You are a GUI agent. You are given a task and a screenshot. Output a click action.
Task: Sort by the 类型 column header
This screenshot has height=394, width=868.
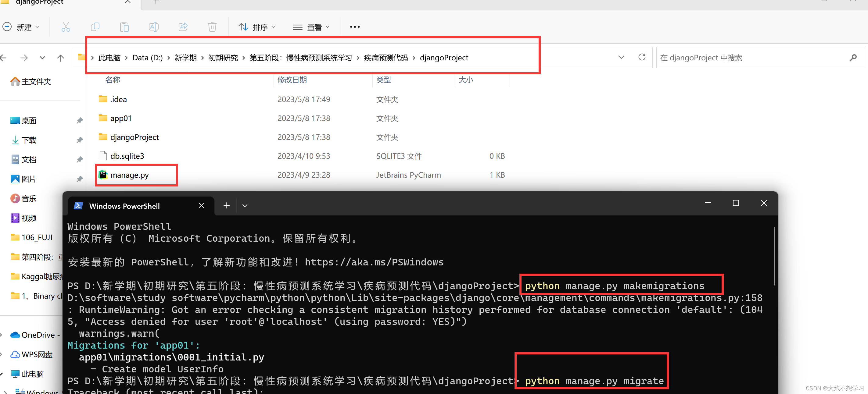[383, 80]
